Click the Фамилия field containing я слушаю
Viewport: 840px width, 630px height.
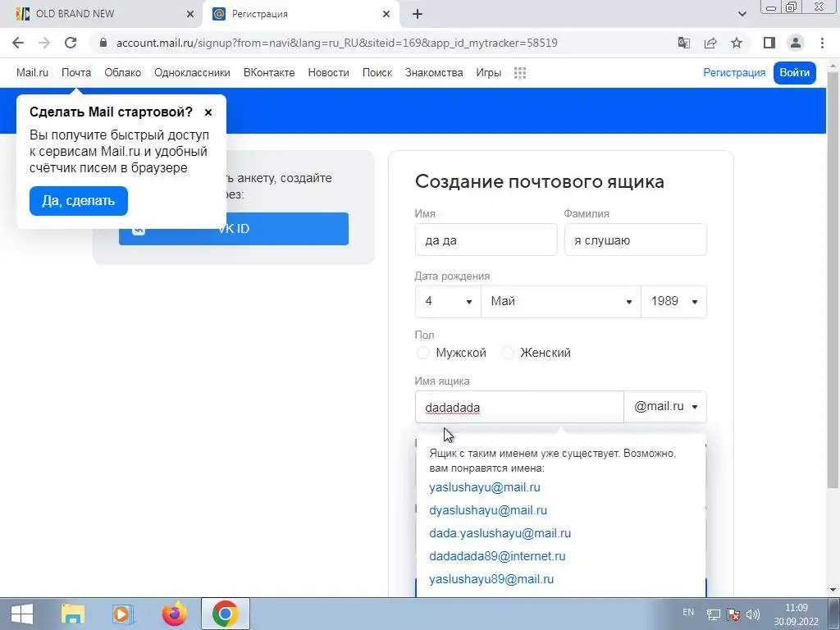(x=636, y=240)
